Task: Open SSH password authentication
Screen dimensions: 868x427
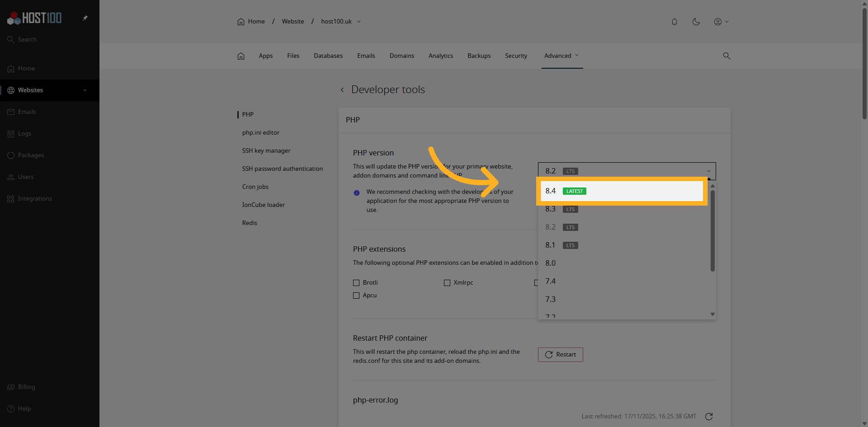Action: 283,169
